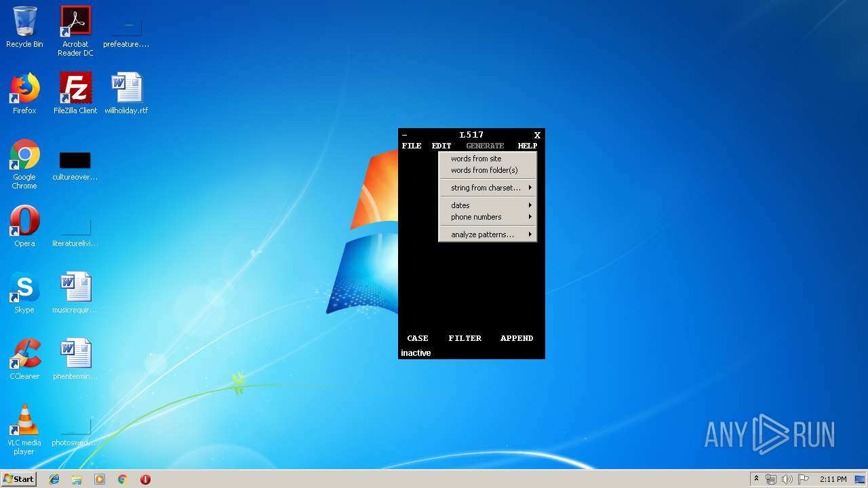Click the Show Desktop button

861,479
